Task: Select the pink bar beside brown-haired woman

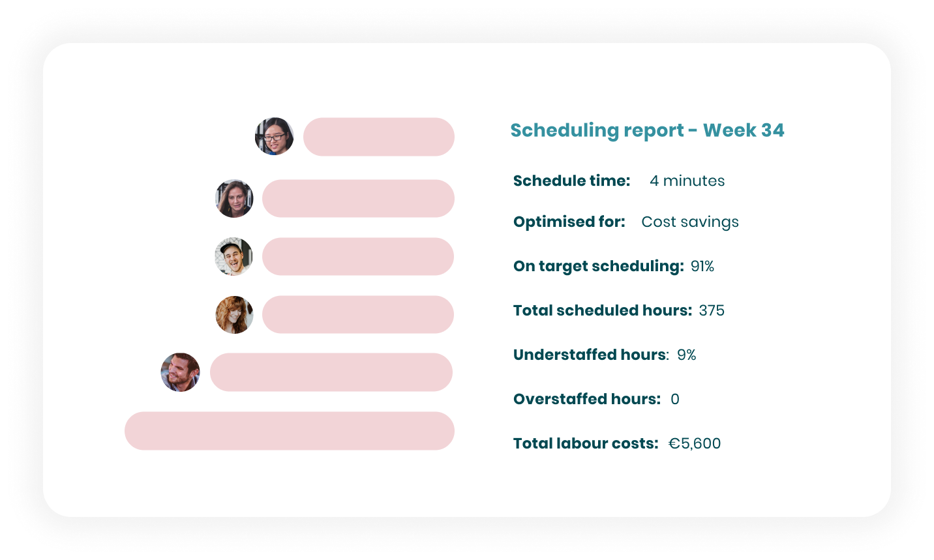Action: tap(358, 199)
